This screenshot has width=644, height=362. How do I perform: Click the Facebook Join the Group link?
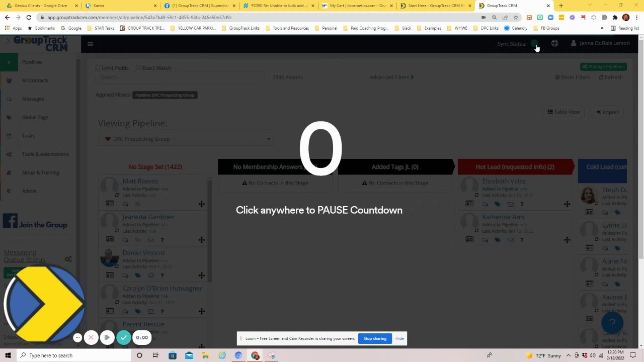[x=35, y=222]
